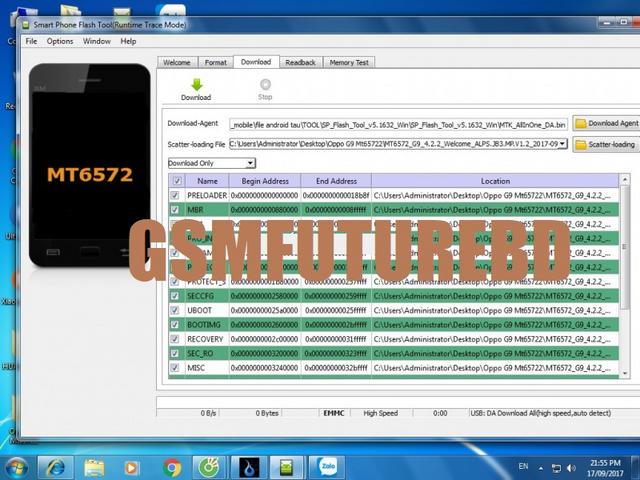
Task: Click the partition list scroll-up arrow
Action: click(624, 180)
